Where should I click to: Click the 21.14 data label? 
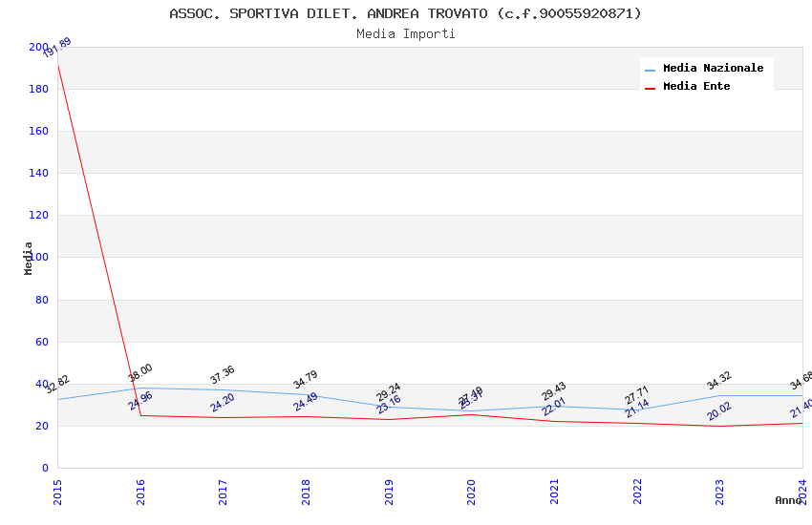click(637, 409)
